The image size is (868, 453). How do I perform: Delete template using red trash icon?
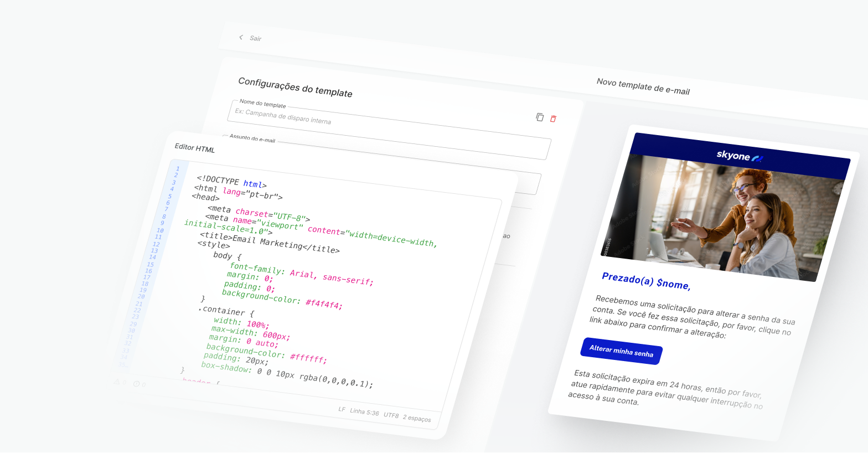[553, 119]
